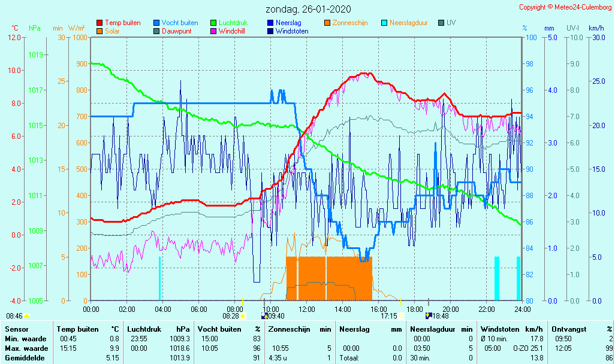Click the yellow sun icon next to 08:46
The height and width of the screenshot is (364, 615).
click(x=27, y=316)
